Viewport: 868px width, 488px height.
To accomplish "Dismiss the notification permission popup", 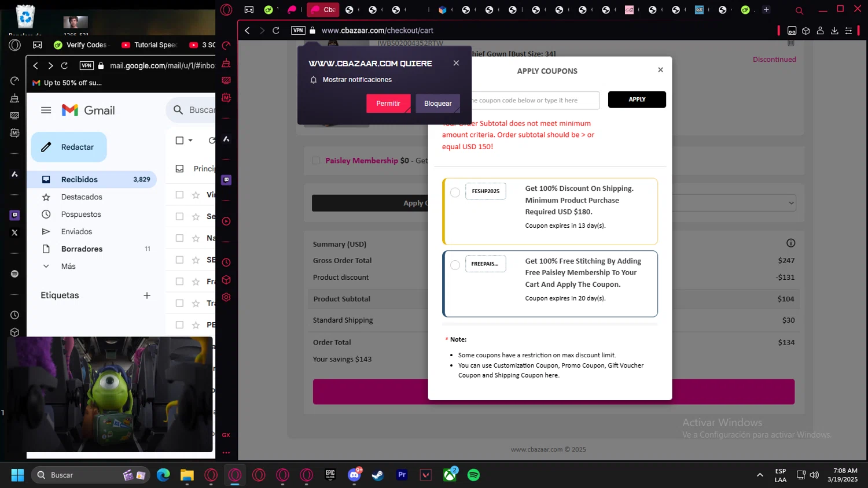I will click(456, 63).
